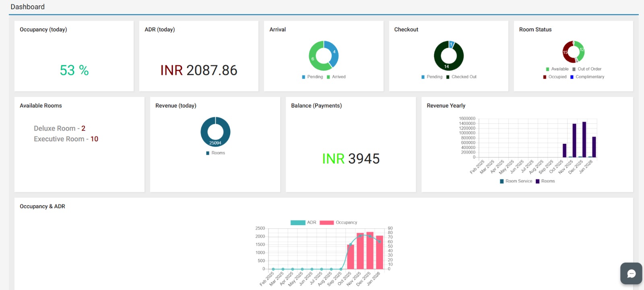Toggle Arrived legend in Arrival chart
Viewport: 644px width, 290px height.
click(336, 77)
